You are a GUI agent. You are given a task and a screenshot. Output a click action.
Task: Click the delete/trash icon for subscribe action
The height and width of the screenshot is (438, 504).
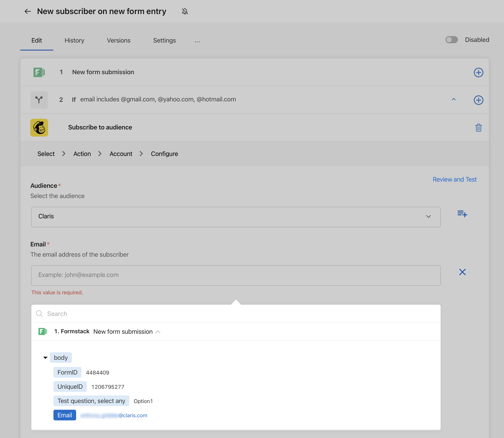coord(478,127)
